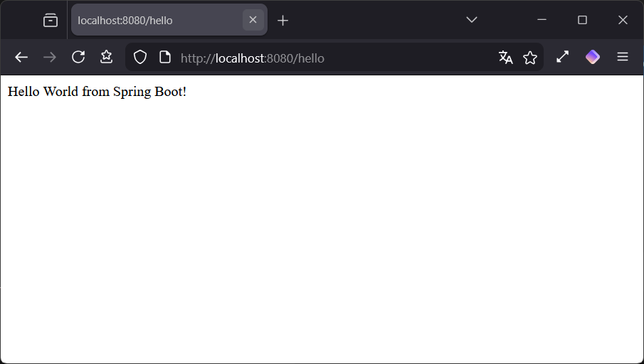Click the diagonal double-arrow toolbar icon
Screen dimensions: 644x364
coord(562,57)
